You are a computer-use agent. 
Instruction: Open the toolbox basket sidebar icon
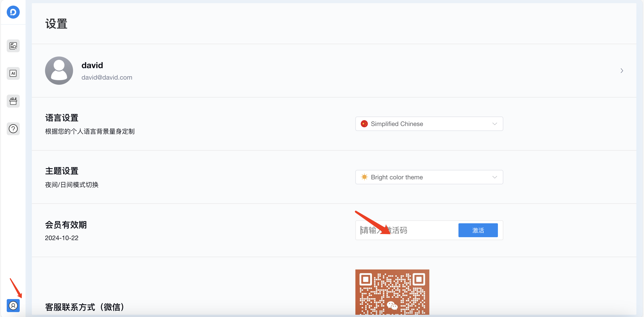pos(13,101)
